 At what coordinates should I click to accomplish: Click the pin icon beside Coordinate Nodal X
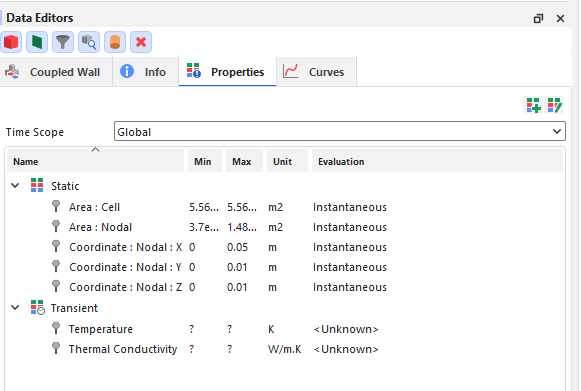[x=56, y=246]
